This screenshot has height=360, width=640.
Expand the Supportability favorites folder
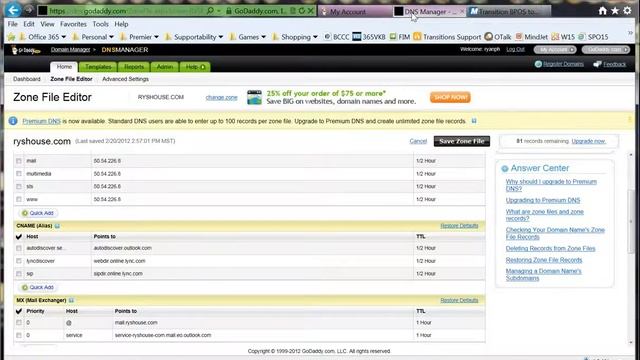[194, 37]
